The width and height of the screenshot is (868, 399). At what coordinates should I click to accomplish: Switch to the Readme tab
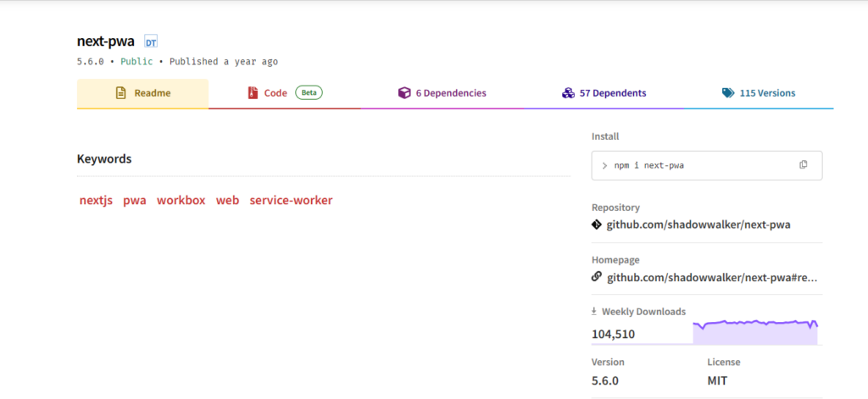142,93
